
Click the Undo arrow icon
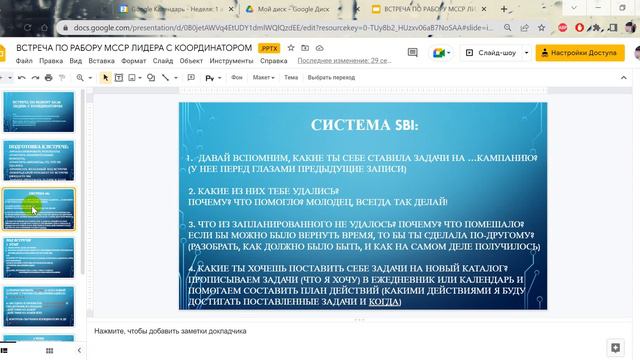tap(22, 78)
